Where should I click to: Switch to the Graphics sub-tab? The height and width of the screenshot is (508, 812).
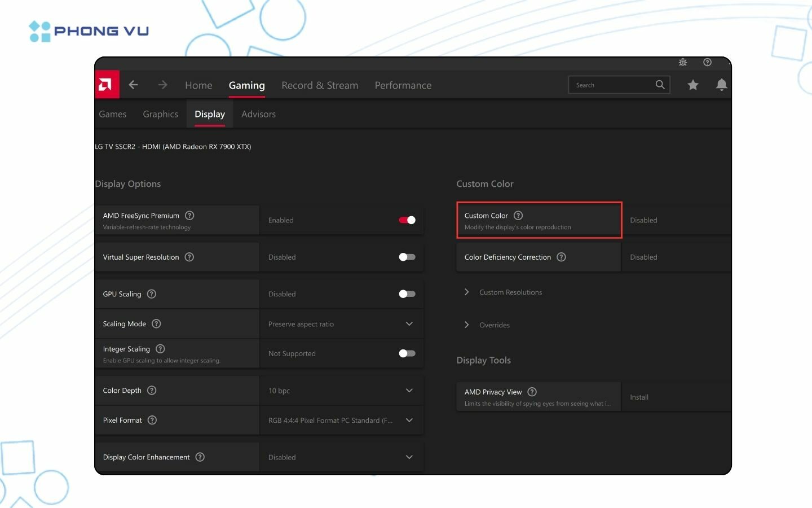[160, 114]
